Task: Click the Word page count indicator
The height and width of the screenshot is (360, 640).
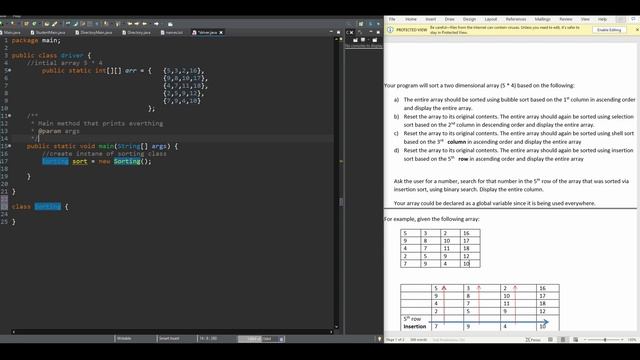Action: pos(395,340)
